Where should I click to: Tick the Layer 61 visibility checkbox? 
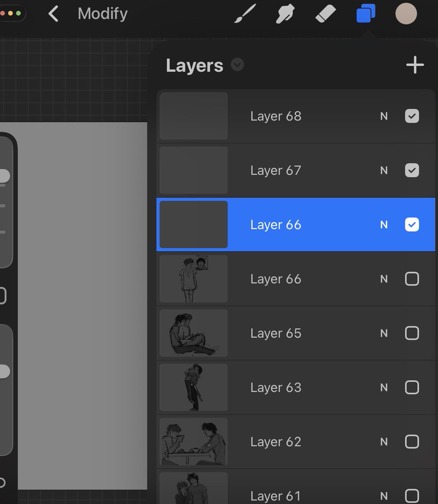point(412,496)
